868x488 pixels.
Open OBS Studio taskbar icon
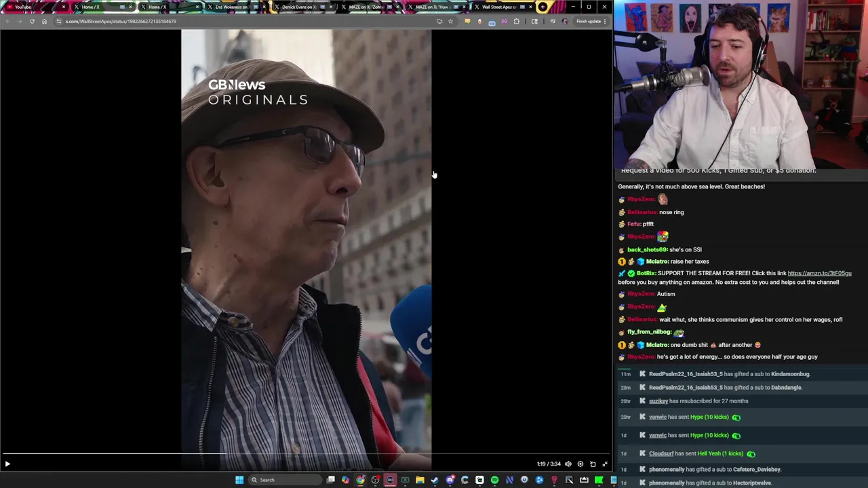(x=376, y=480)
